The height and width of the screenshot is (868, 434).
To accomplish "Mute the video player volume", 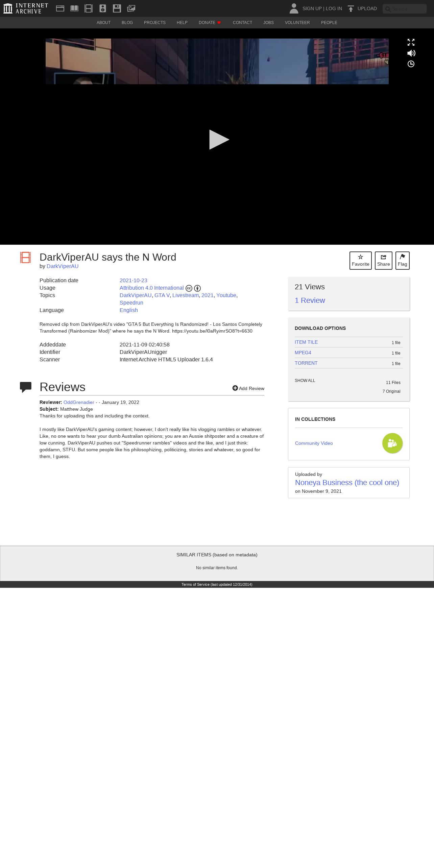I will coord(411,53).
